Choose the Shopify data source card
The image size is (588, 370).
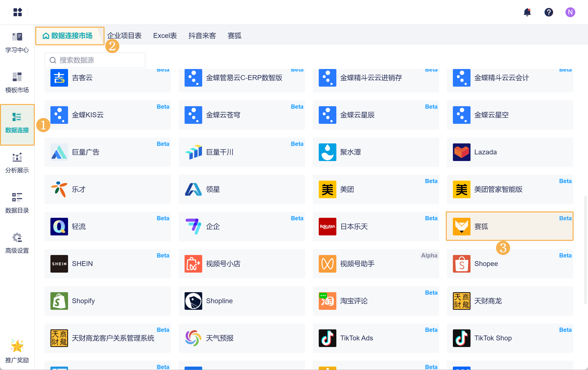pos(108,301)
